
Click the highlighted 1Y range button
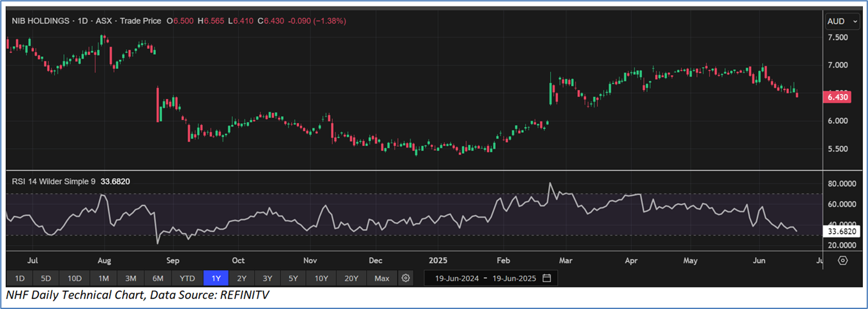point(216,278)
